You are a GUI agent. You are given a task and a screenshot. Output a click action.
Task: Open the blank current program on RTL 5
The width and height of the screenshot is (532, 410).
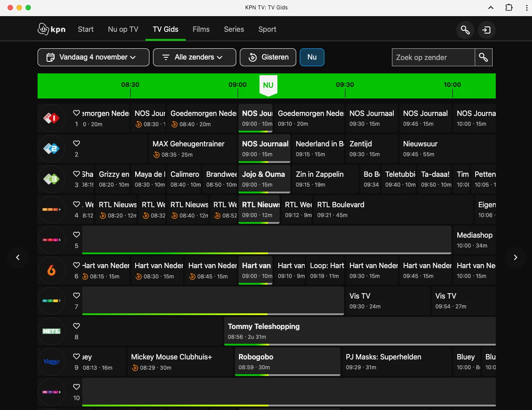[267, 240]
